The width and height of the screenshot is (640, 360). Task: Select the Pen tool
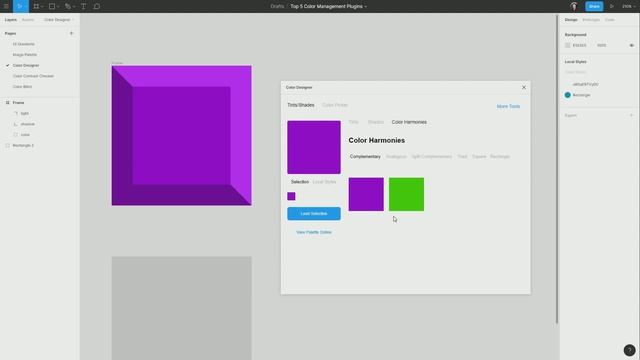point(68,6)
